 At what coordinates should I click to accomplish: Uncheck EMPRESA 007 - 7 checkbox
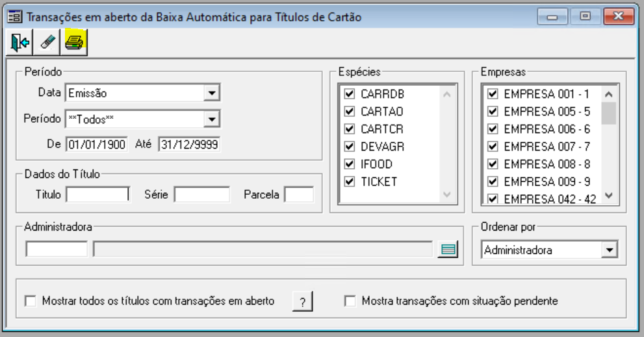pos(493,147)
